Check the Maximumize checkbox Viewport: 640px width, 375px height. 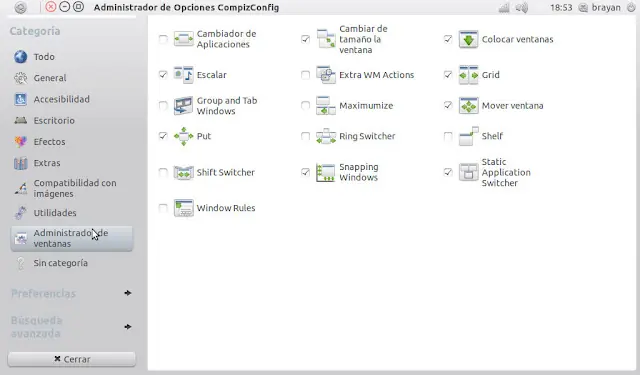tap(305, 106)
